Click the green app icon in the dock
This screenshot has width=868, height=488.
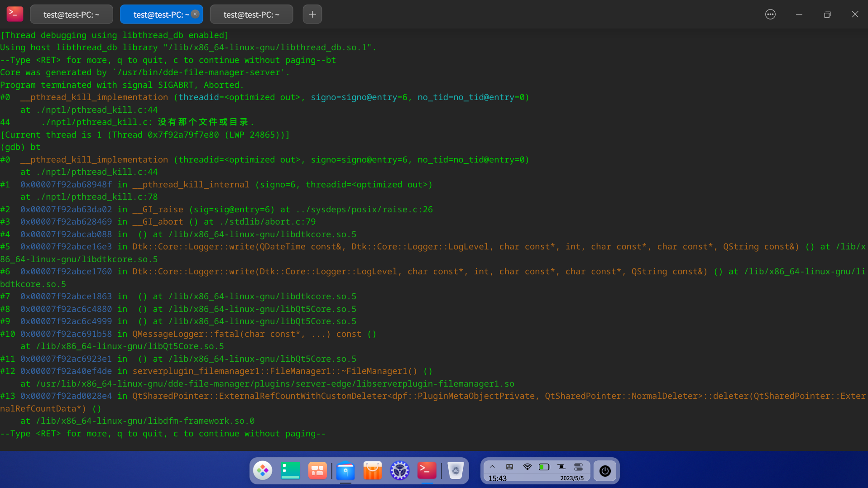[290, 471]
